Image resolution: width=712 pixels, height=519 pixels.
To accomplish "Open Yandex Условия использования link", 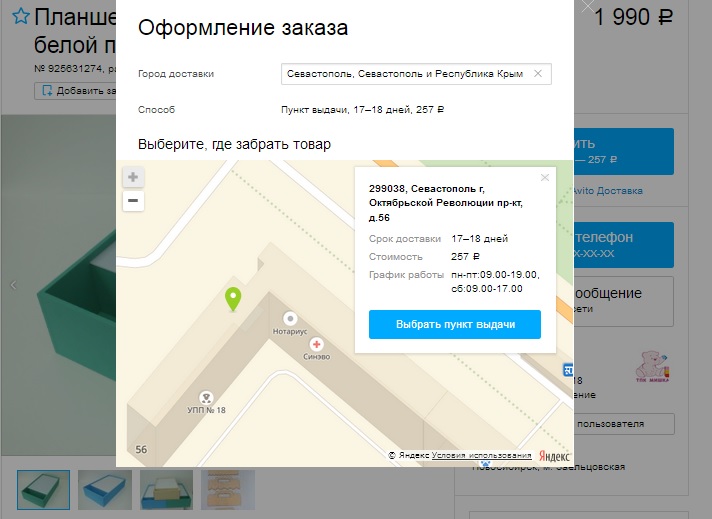I will point(475,455).
